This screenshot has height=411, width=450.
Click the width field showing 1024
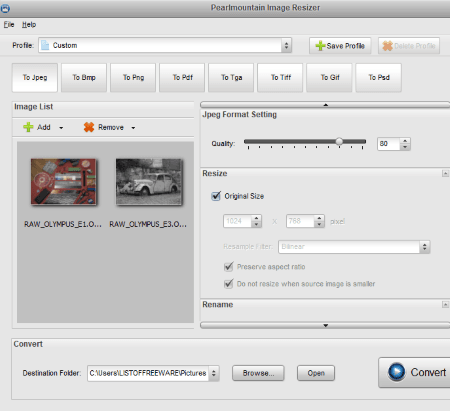(x=237, y=221)
